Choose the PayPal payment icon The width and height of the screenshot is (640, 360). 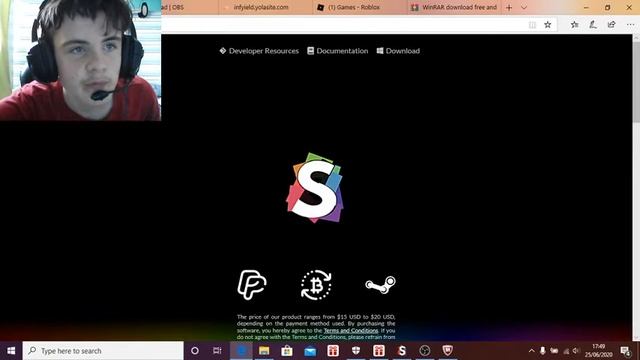(252, 284)
